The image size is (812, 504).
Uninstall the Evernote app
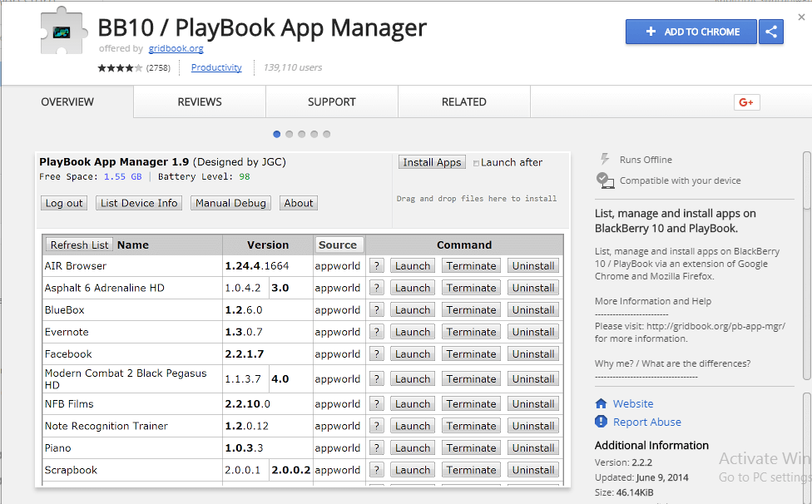pos(532,331)
